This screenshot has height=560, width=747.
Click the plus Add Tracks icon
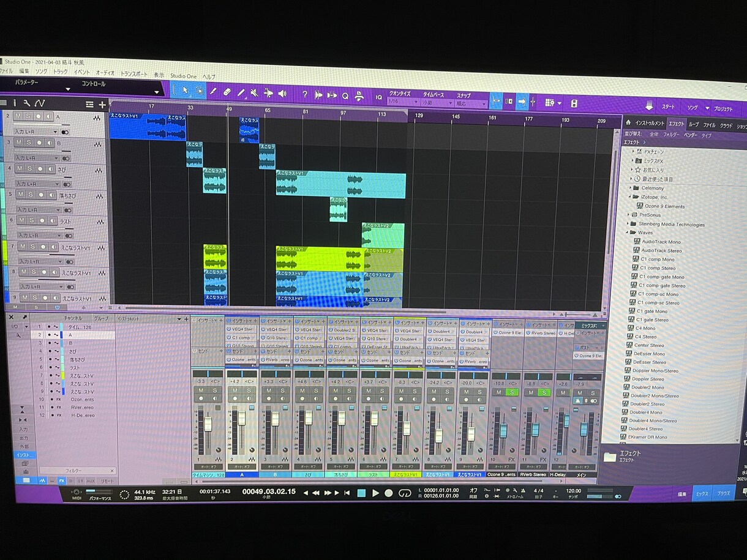(x=102, y=105)
